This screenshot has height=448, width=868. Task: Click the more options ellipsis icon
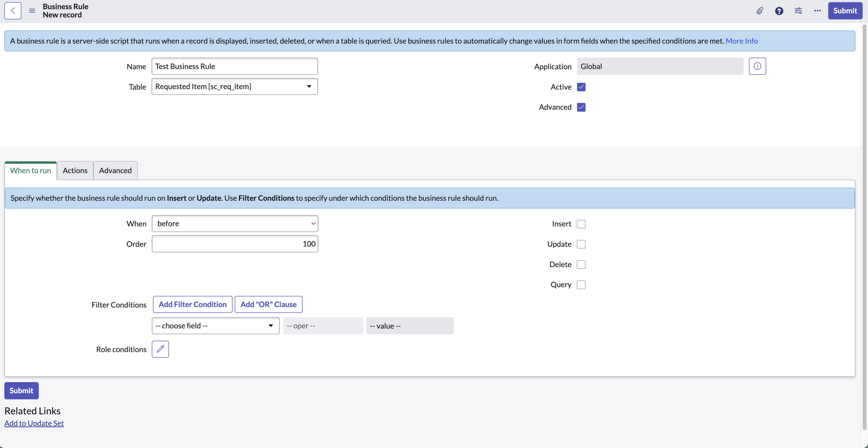coord(818,10)
